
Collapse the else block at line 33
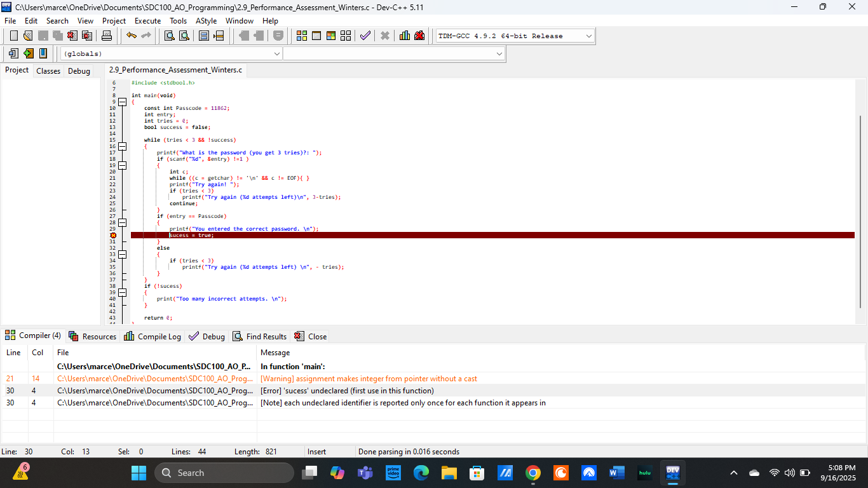(123, 254)
